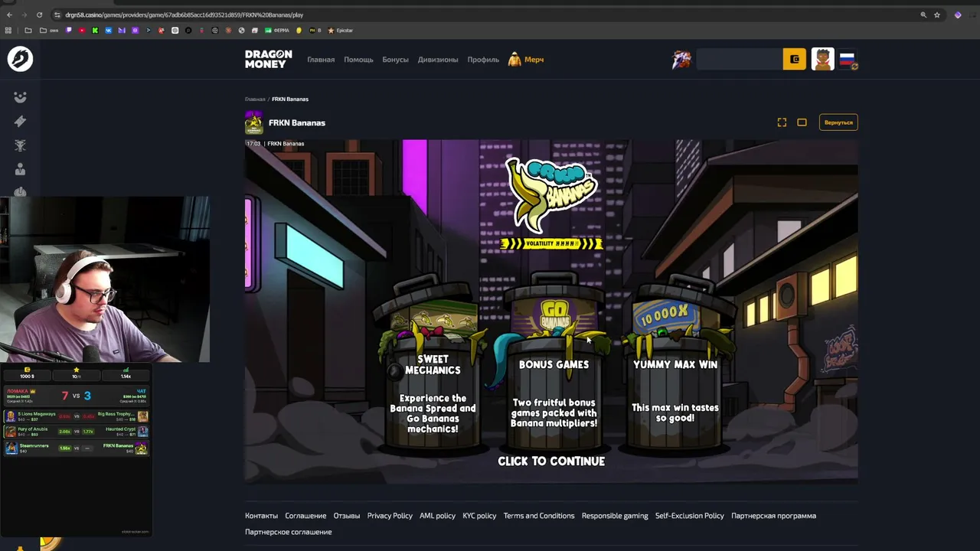Open the YouTube bookmark icon
Screen dimensions: 980x551
pyautogui.click(x=82, y=31)
